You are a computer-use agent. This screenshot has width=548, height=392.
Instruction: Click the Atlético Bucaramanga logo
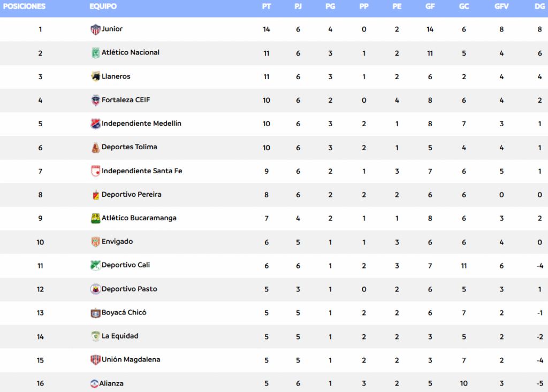pos(95,218)
